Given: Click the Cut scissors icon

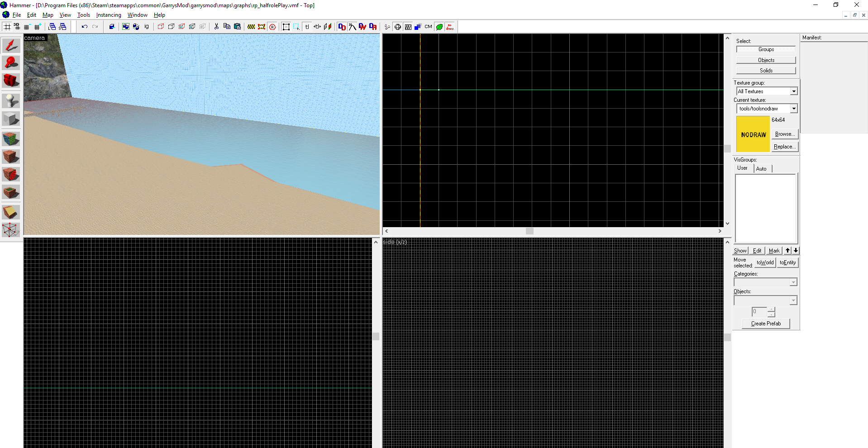Looking at the screenshot, I should [216, 27].
